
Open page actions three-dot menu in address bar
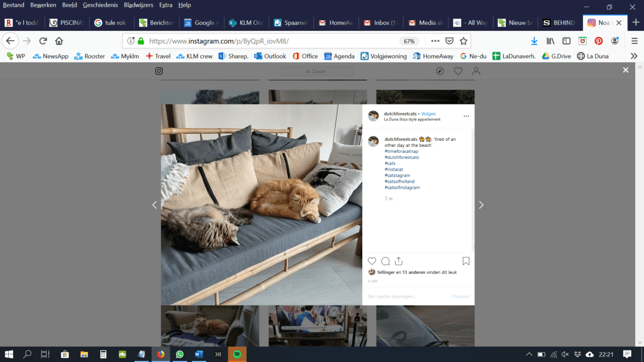pyautogui.click(x=435, y=41)
